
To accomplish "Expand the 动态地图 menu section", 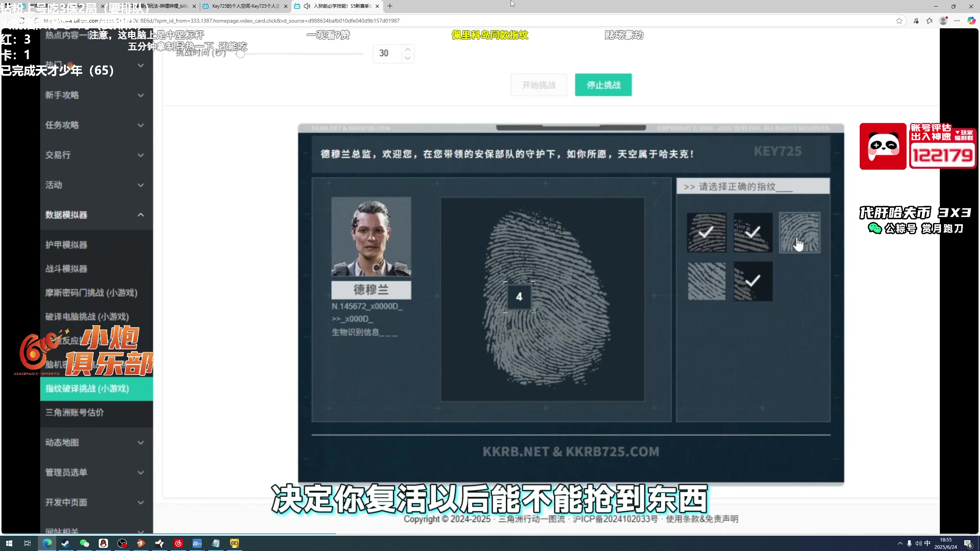I will pyautogui.click(x=95, y=443).
